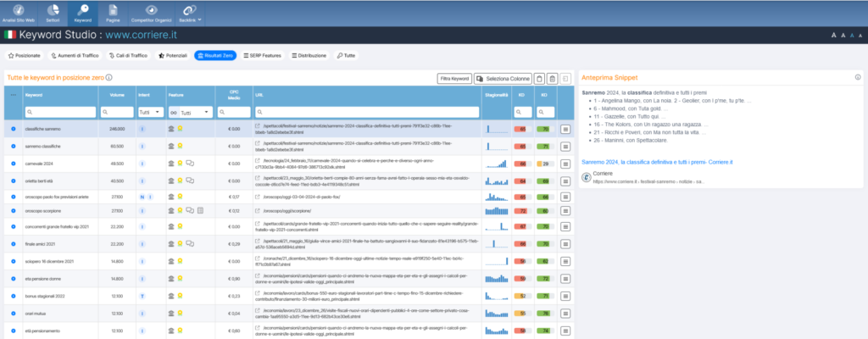
Task: Open row menu for bonus stagionali 2022
Action: tap(565, 297)
